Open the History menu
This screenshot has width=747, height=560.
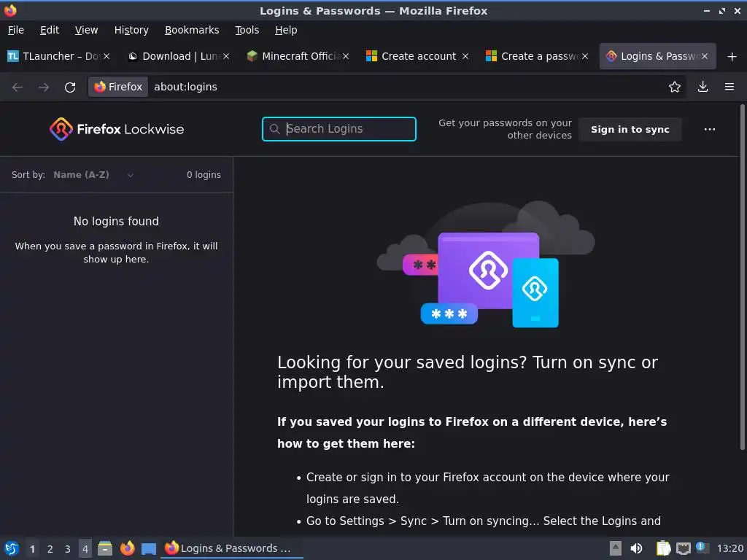click(x=131, y=30)
